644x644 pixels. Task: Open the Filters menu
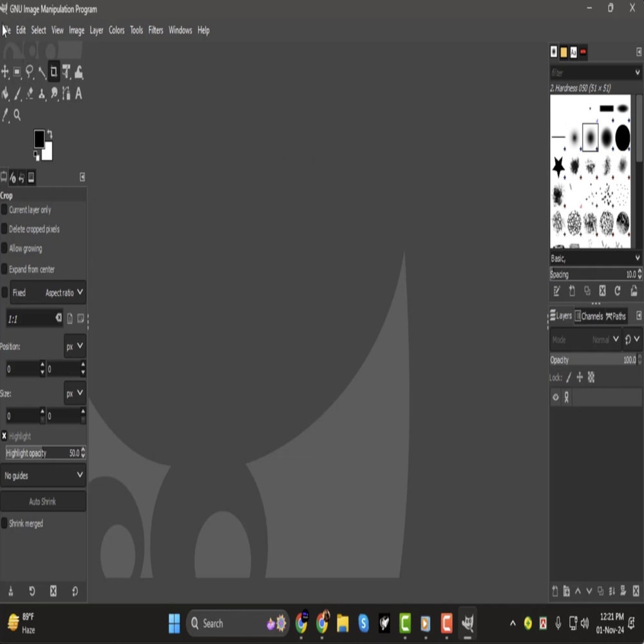[156, 30]
